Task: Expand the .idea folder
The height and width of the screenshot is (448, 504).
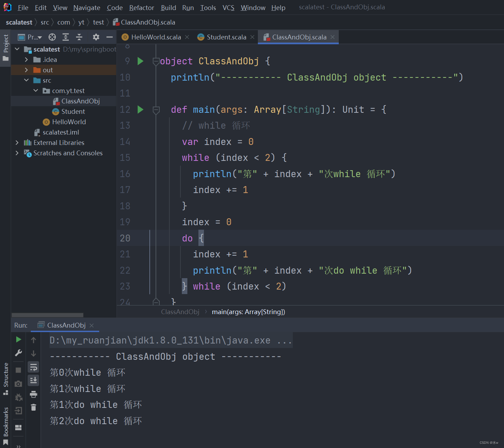Action: [x=26, y=60]
